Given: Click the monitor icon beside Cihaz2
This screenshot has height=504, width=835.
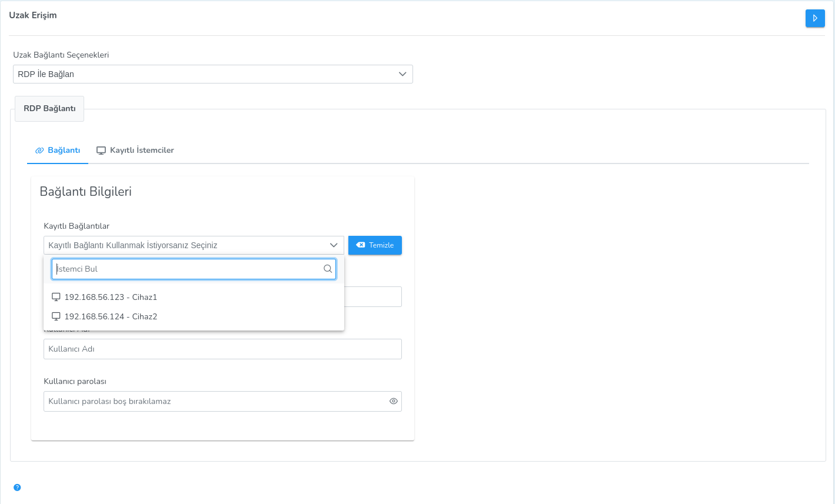Looking at the screenshot, I should pyautogui.click(x=56, y=316).
